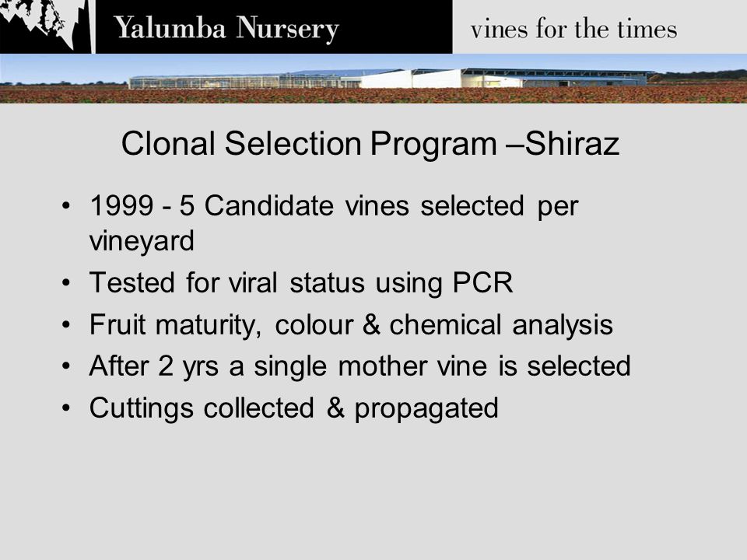Select the Clonal Selection Program heading
747x560 pixels.
[370, 143]
